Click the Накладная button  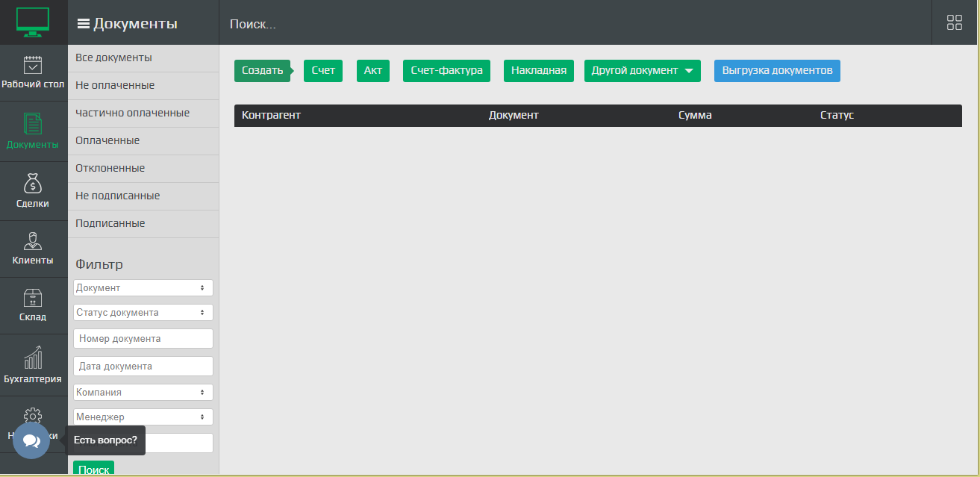click(539, 71)
